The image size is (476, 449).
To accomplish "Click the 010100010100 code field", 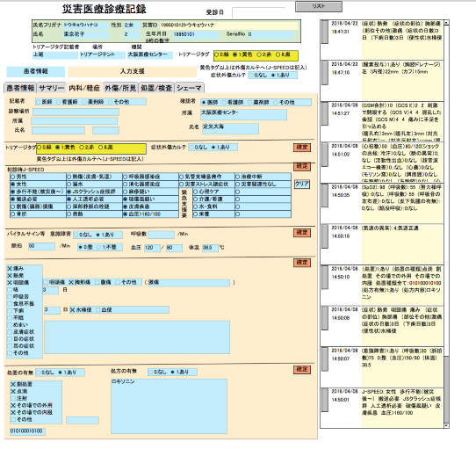I will pos(27,431).
